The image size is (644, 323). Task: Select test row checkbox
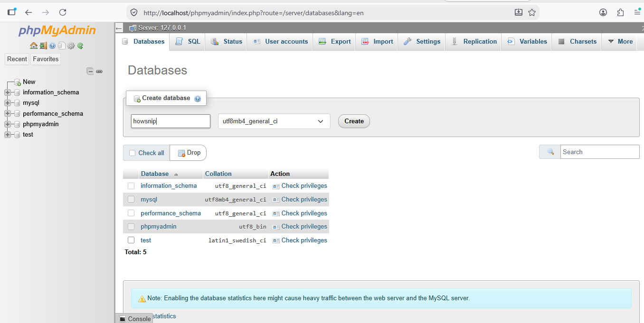point(131,240)
